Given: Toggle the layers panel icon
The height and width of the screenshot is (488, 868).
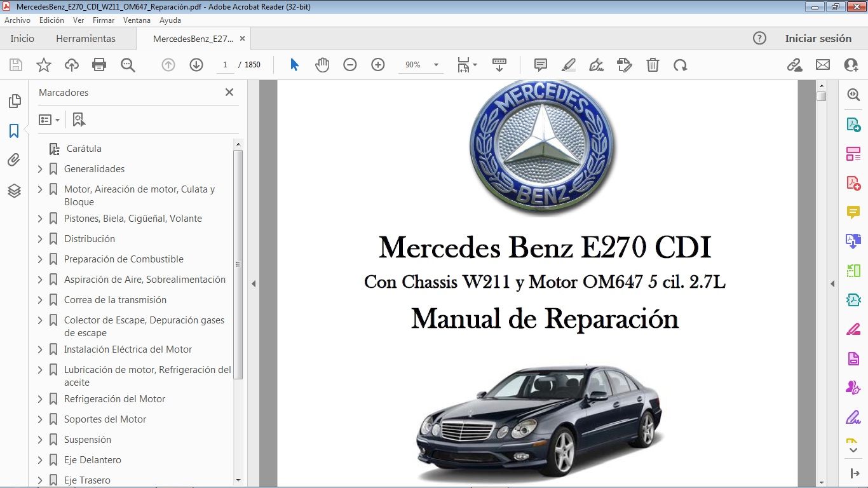Looking at the screenshot, I should click(14, 191).
